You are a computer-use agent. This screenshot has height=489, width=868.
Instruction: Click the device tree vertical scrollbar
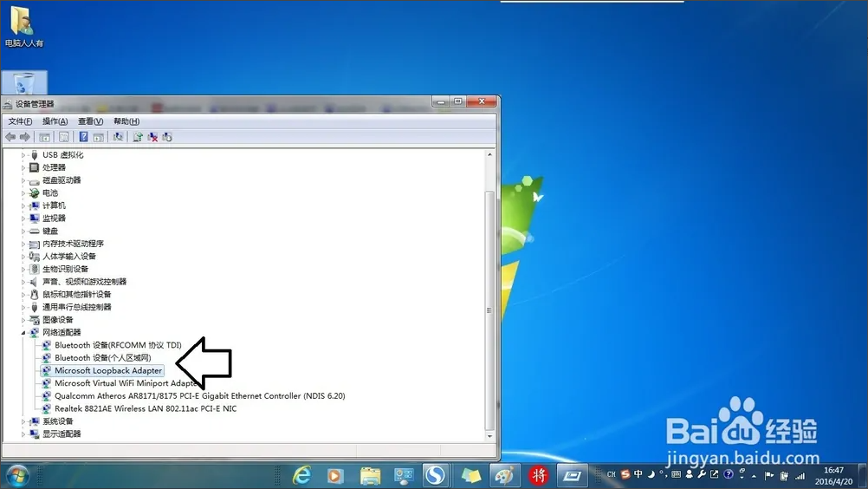[x=489, y=303]
